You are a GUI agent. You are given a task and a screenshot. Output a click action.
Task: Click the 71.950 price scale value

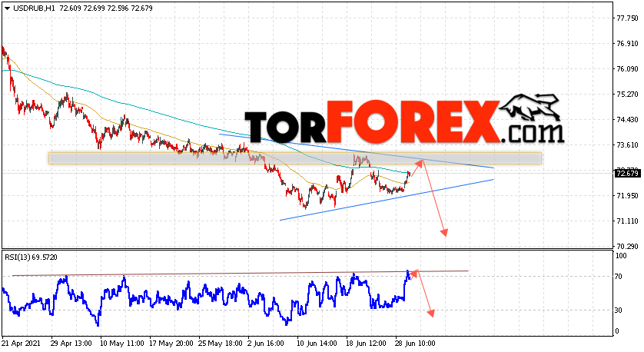(627, 196)
